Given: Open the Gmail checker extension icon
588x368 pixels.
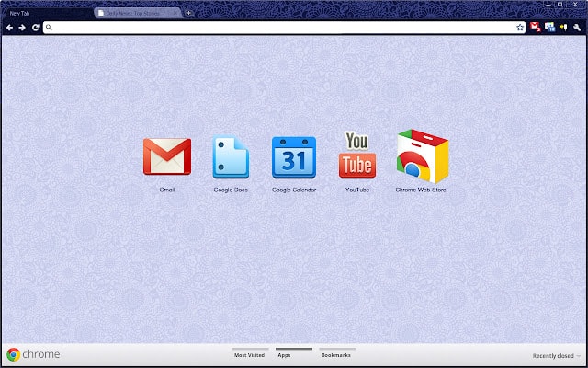Looking at the screenshot, I should 535,27.
